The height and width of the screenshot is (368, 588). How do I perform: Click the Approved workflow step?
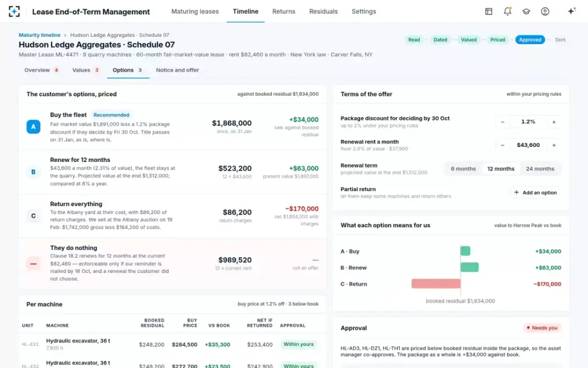(x=530, y=40)
